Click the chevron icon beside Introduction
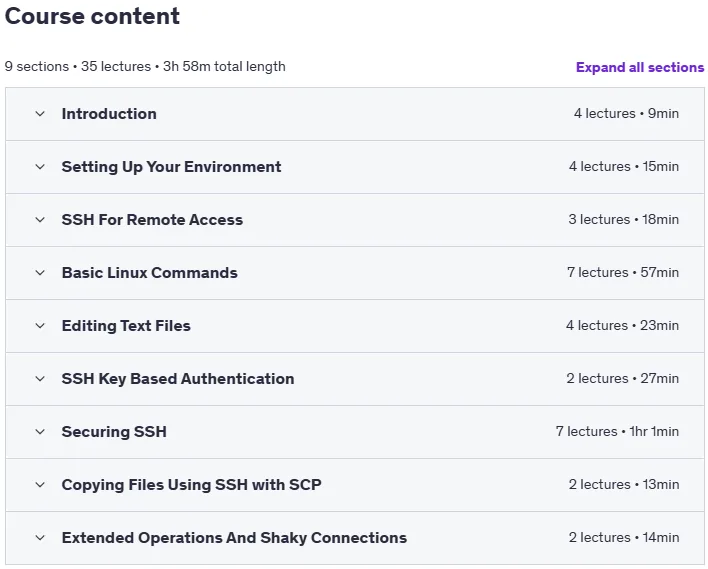This screenshot has height=569, width=708. point(40,114)
